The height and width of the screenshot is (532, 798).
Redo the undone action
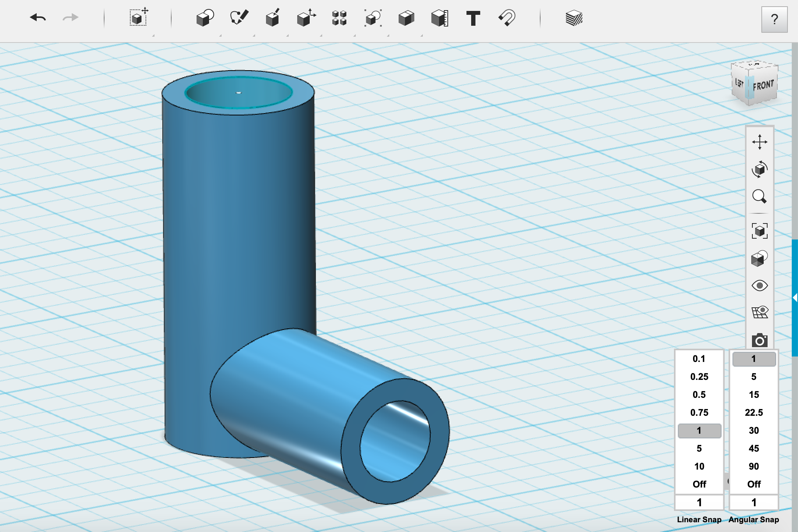pos(71,18)
